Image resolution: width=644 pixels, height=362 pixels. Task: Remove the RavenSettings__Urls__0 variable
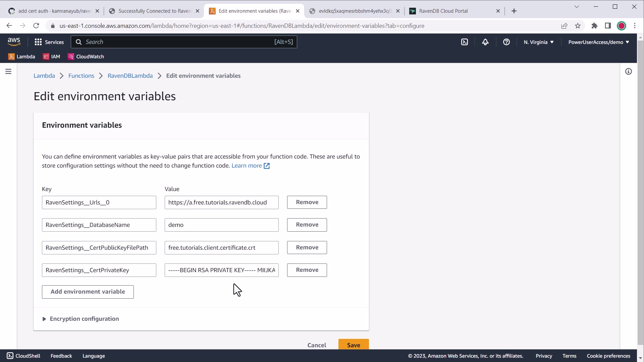tap(307, 202)
